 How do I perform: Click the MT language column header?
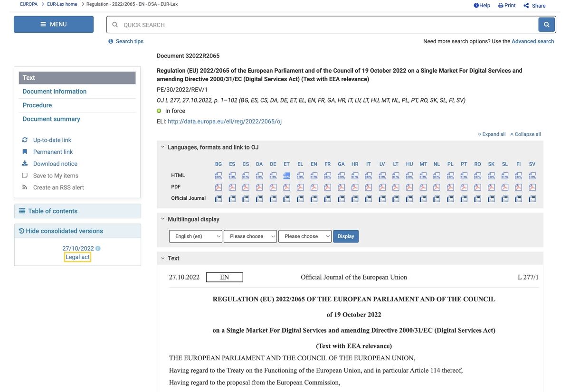[423, 164]
